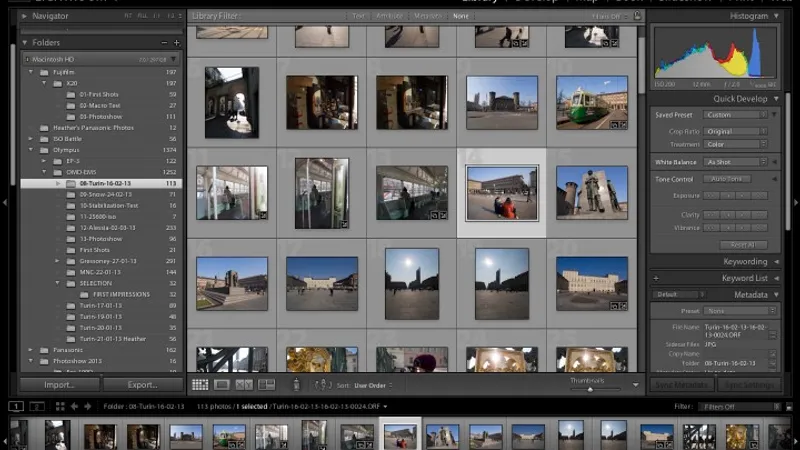Open the Metadata Default view dropdown
Viewport: 800px width, 450px height.
click(x=679, y=295)
